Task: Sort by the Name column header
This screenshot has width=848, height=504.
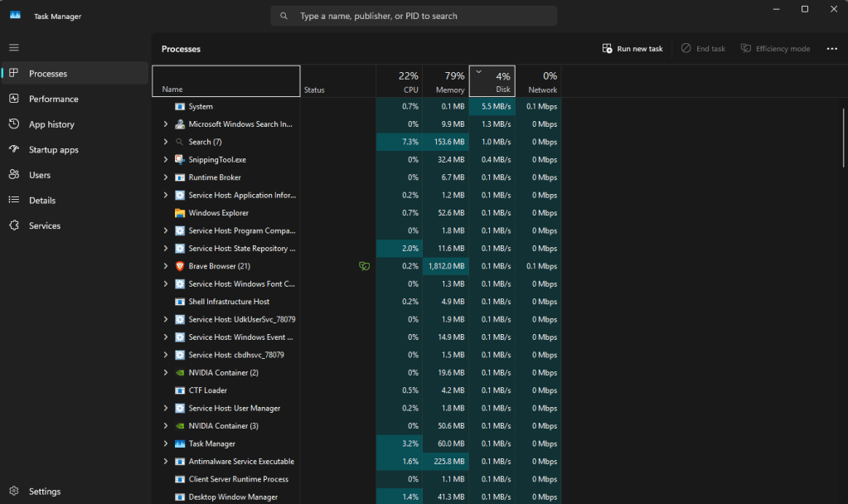Action: (x=226, y=81)
